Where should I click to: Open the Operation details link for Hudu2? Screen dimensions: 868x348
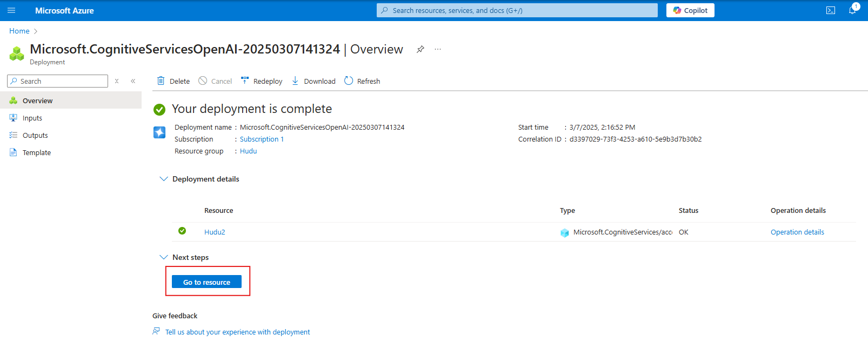click(797, 232)
